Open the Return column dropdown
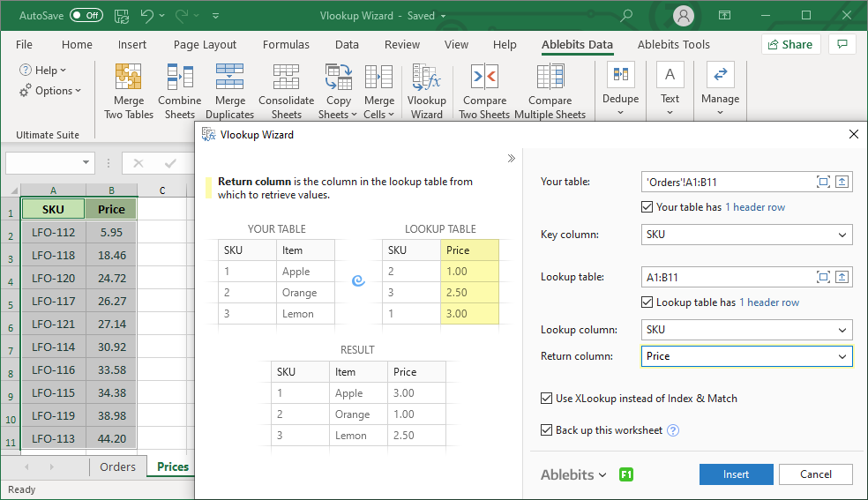This screenshot has height=500, width=868. click(746, 356)
